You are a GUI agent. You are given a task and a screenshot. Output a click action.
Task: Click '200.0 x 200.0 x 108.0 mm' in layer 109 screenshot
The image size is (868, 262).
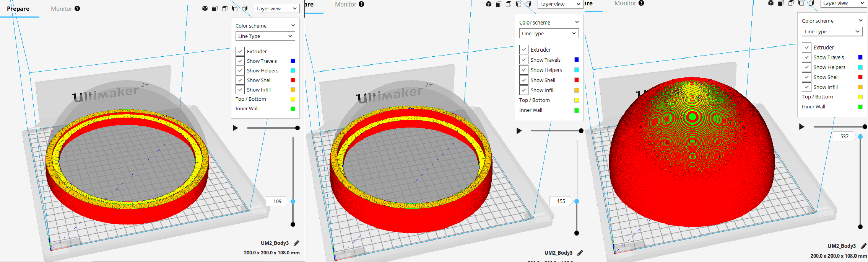[272, 253]
